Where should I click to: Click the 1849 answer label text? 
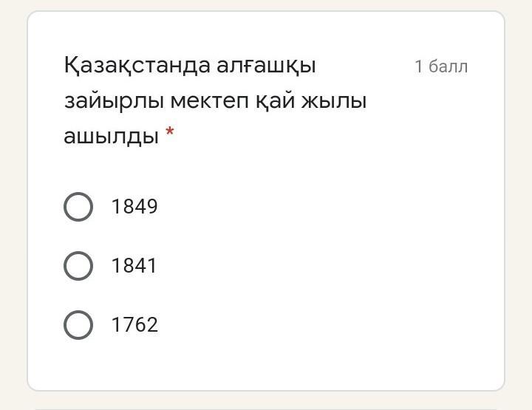tap(134, 207)
